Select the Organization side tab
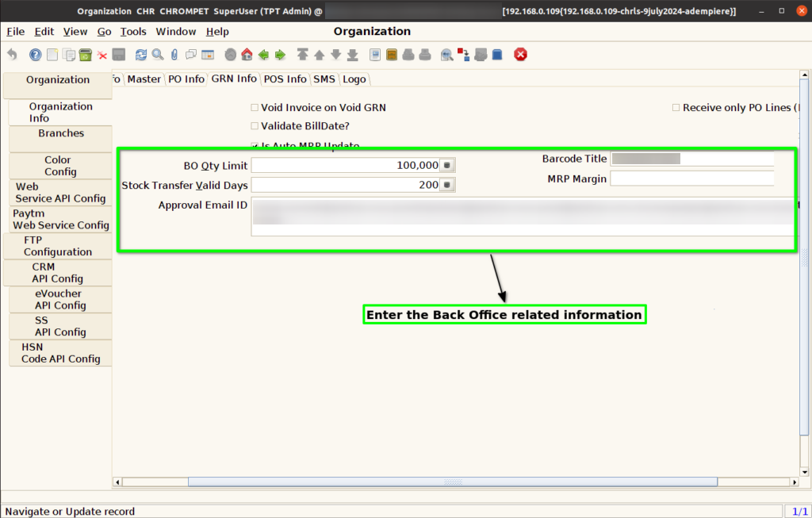 pyautogui.click(x=57, y=86)
